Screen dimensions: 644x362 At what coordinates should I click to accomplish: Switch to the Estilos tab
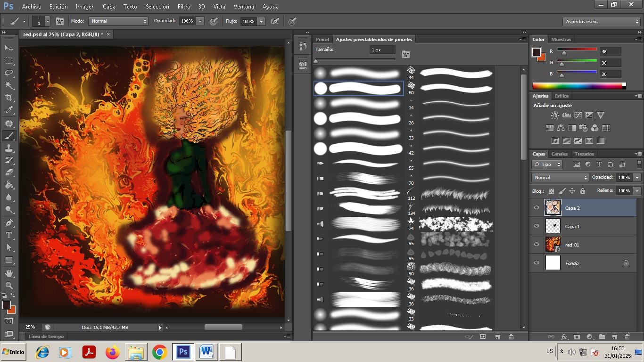tap(561, 96)
